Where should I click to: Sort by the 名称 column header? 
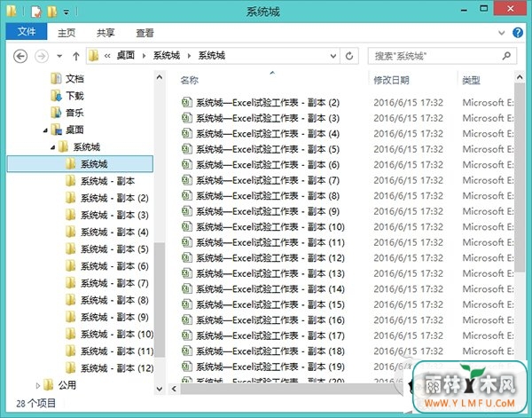190,80
